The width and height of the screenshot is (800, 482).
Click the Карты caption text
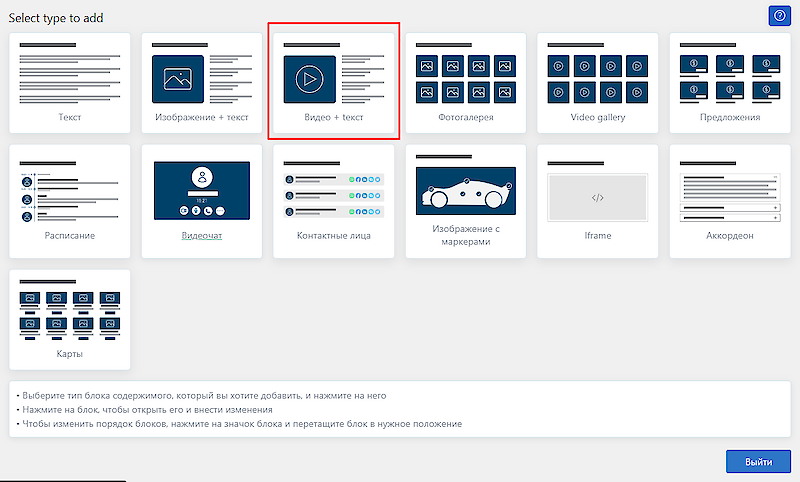tap(70, 354)
